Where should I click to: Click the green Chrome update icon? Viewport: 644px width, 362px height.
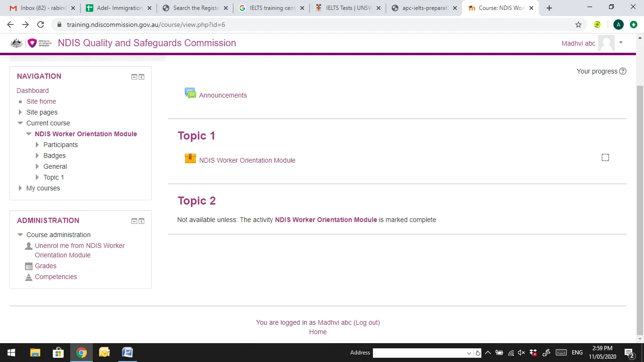pos(633,25)
